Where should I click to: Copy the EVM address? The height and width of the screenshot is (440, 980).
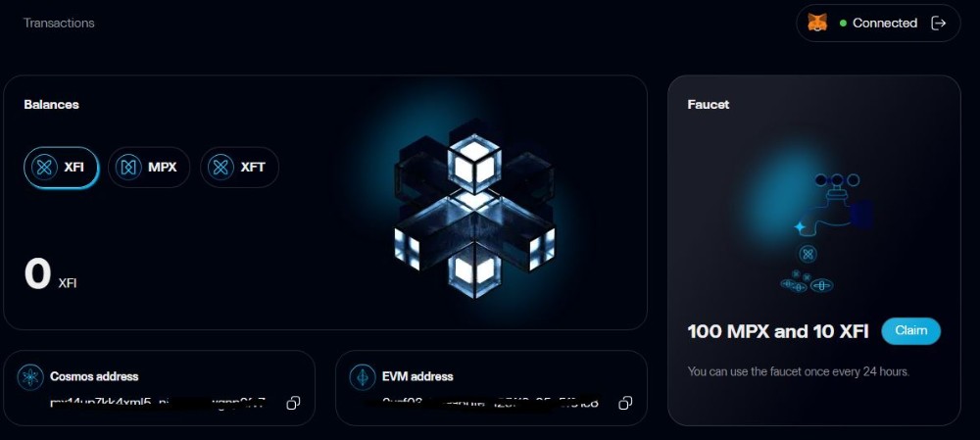(x=625, y=403)
